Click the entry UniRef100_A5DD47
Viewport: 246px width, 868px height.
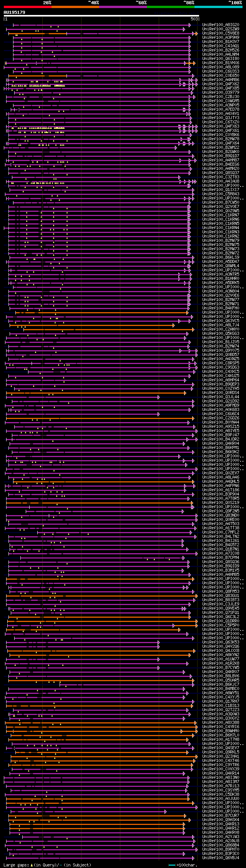point(221,261)
